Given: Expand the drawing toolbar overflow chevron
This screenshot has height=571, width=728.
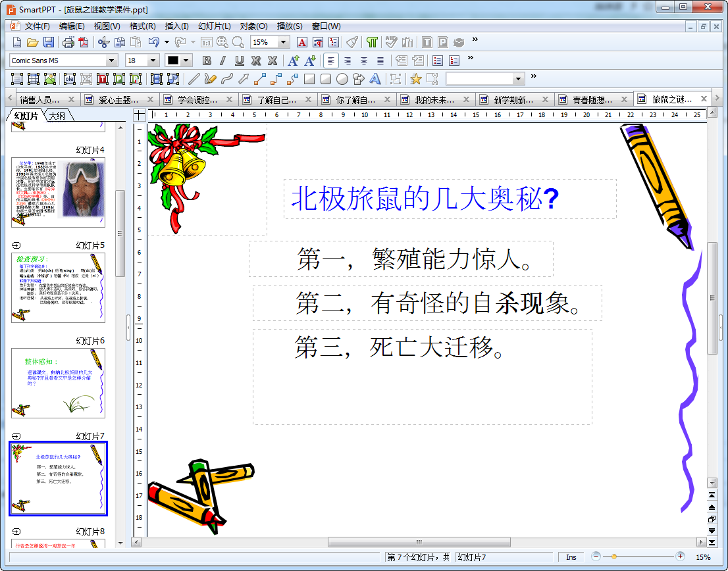Looking at the screenshot, I should point(533,76).
